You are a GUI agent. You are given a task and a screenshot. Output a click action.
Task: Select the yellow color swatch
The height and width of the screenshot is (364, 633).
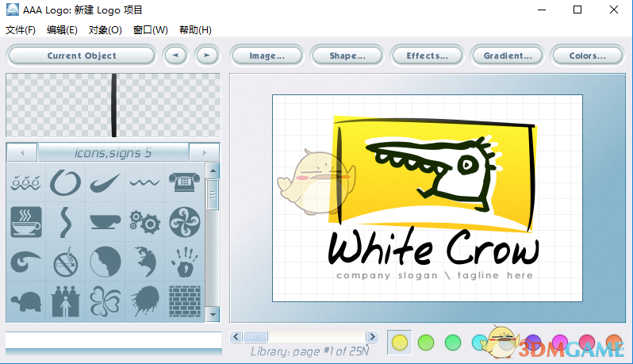pyautogui.click(x=400, y=343)
